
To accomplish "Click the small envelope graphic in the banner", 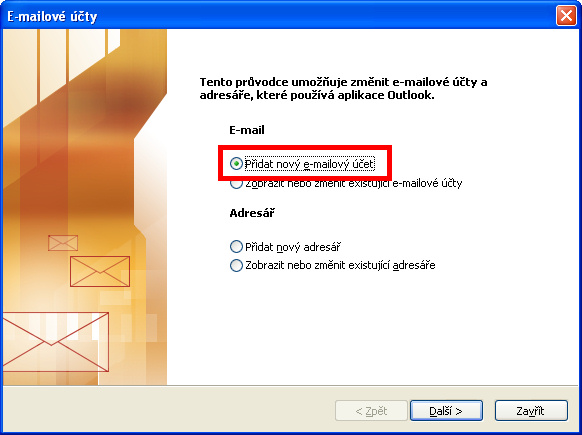I will [63, 243].
